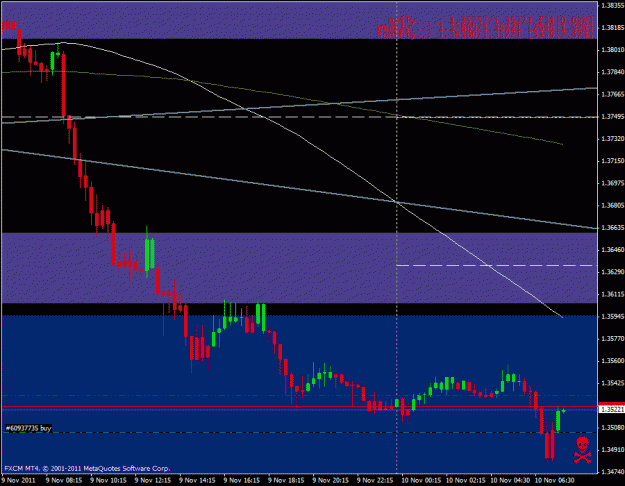625x486 pixels.
Task: Click price axis label 1.37840
Action: 613,72
